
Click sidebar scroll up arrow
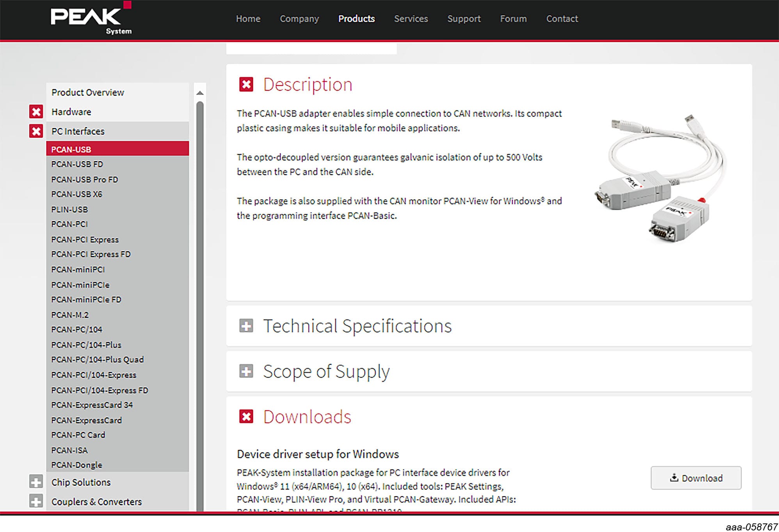[x=200, y=93]
